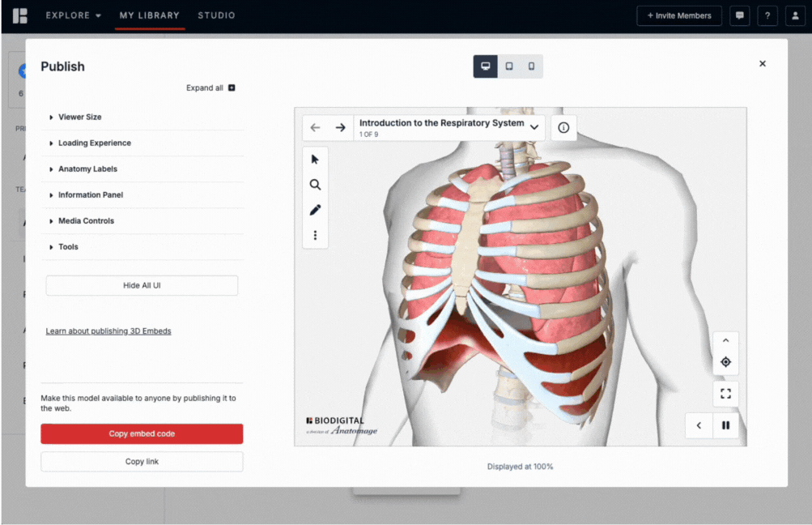Select the pointer select tool
812x525 pixels.
tap(315, 159)
